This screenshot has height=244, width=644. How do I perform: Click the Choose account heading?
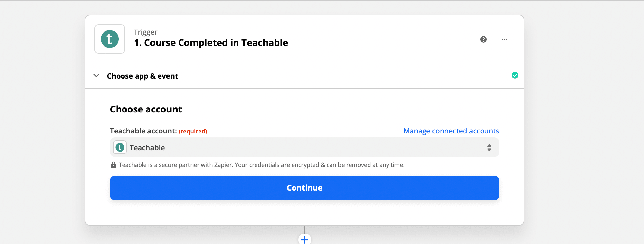(x=146, y=109)
